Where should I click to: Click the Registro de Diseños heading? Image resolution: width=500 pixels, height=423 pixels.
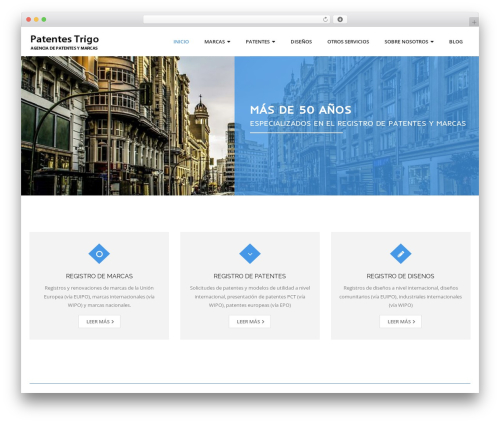(x=400, y=276)
